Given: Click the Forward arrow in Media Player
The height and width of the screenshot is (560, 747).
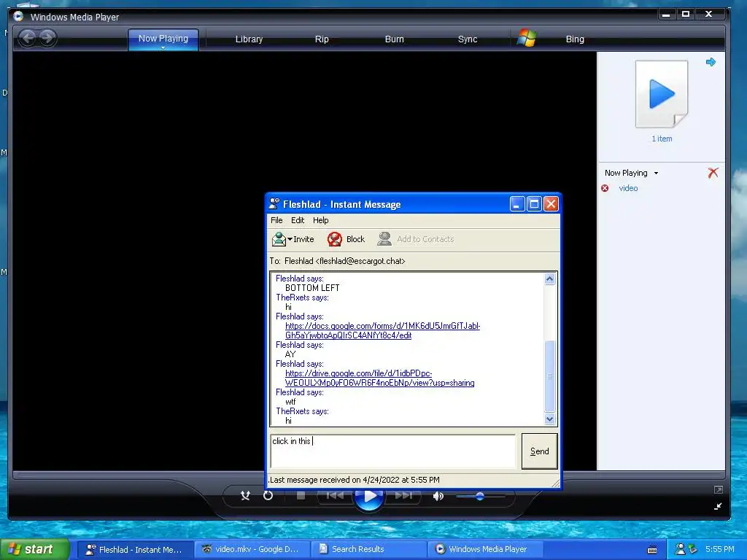Looking at the screenshot, I should (47, 38).
